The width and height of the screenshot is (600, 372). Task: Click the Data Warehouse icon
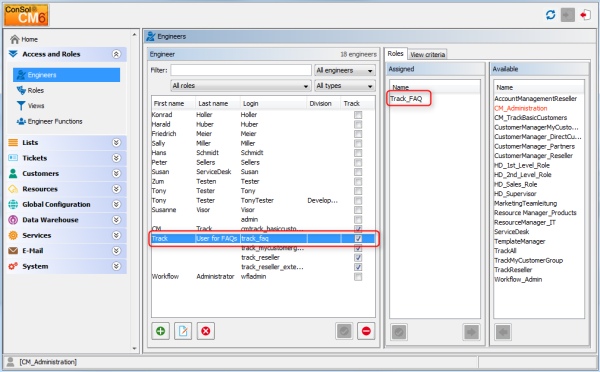(13, 220)
